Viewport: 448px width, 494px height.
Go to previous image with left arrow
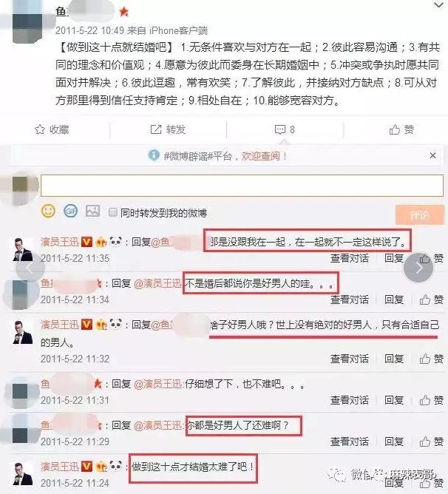point(30,268)
